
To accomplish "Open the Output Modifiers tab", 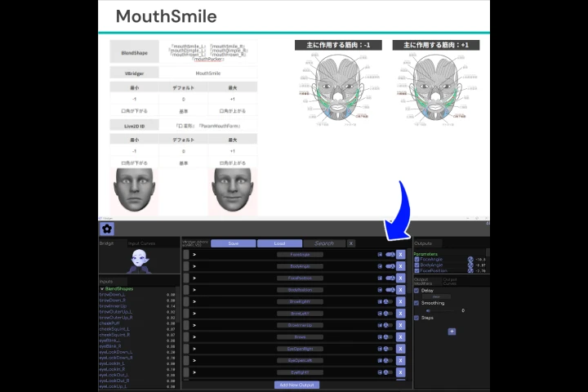I will click(x=428, y=281).
